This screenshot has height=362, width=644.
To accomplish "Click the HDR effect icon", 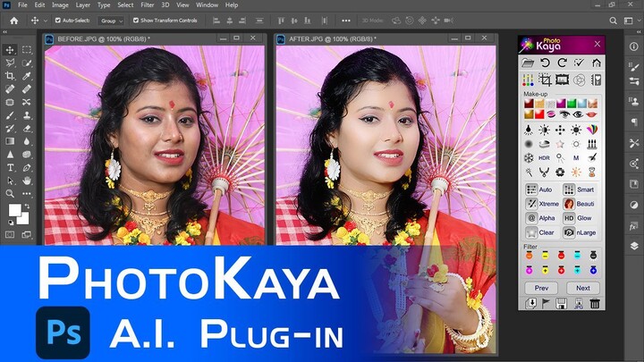I will [544, 157].
